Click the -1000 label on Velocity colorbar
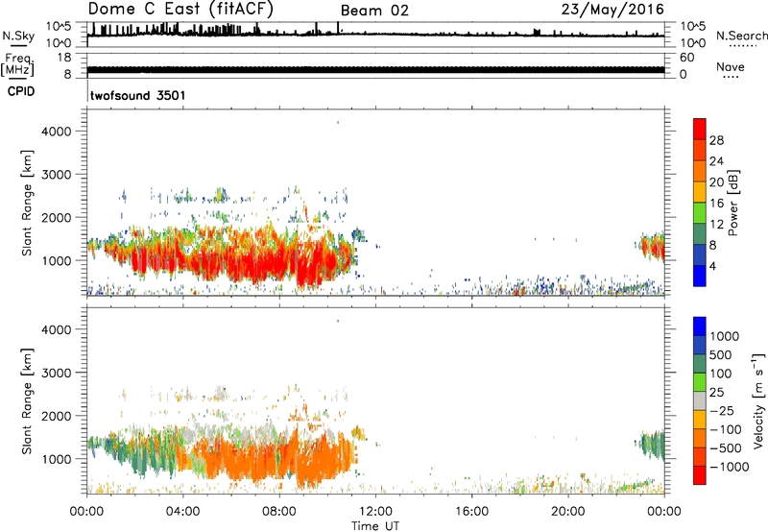Screen dimensions: 768x532 [729, 467]
